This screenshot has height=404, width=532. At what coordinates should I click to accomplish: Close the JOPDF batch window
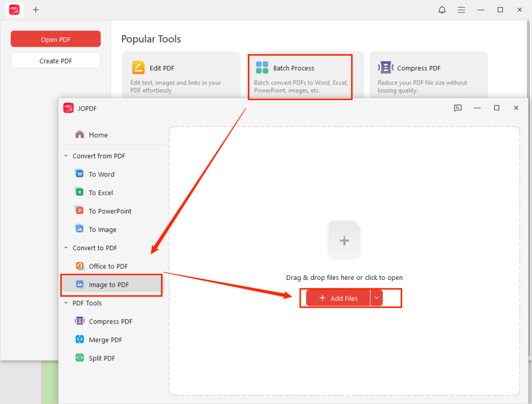point(516,108)
